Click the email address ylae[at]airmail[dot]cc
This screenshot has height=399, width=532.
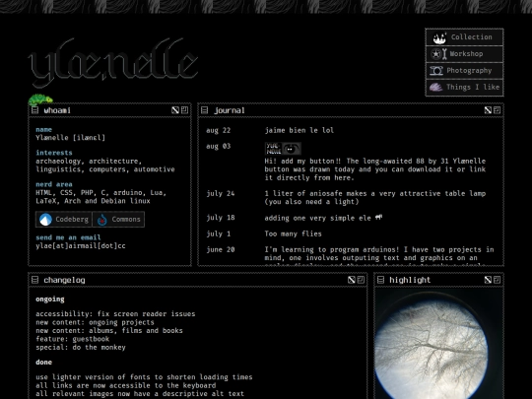[x=81, y=246]
